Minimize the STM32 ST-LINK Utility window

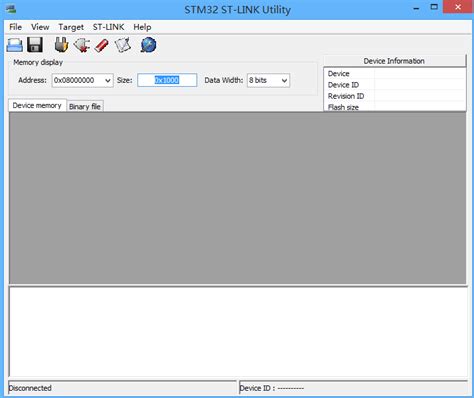416,8
